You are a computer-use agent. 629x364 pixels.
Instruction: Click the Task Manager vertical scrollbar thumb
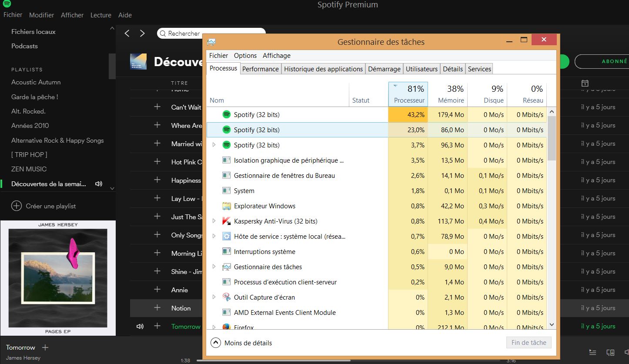[x=552, y=138]
